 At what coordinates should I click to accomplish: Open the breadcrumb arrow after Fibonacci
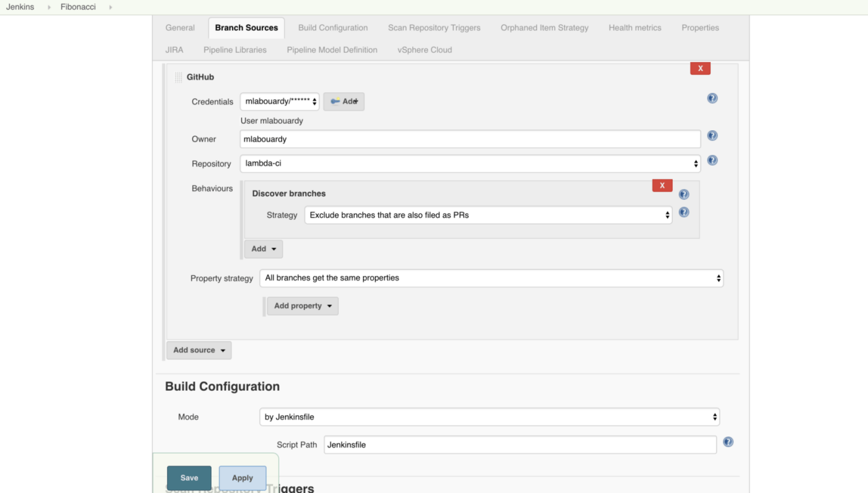110,7
